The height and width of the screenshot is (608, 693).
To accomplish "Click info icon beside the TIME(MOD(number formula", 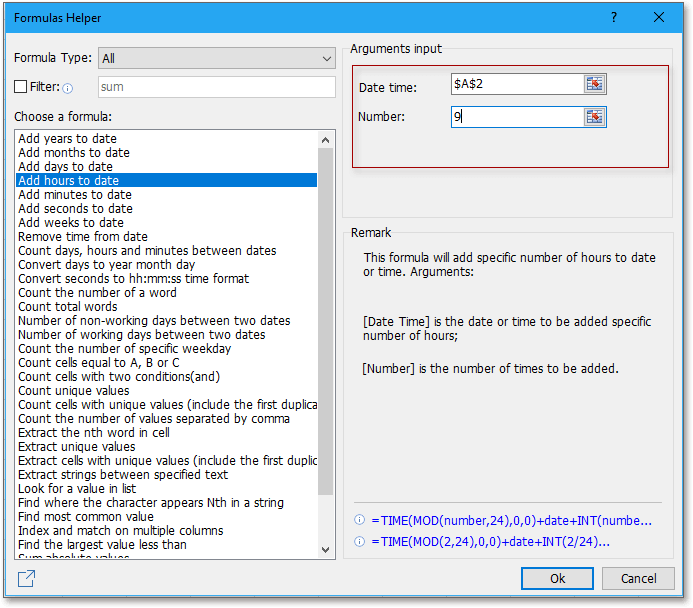I will pos(359,521).
